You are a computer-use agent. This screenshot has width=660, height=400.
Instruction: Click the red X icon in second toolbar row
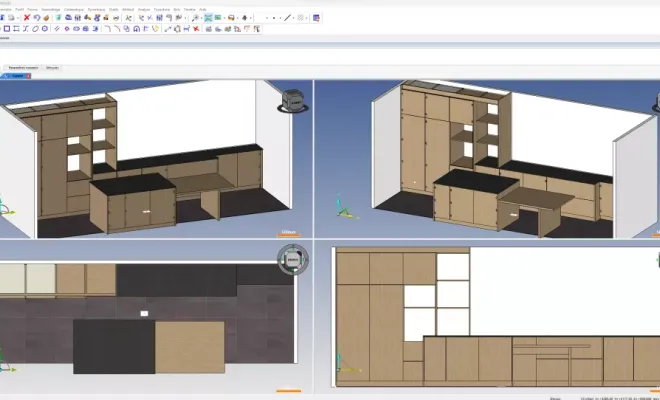point(196,29)
